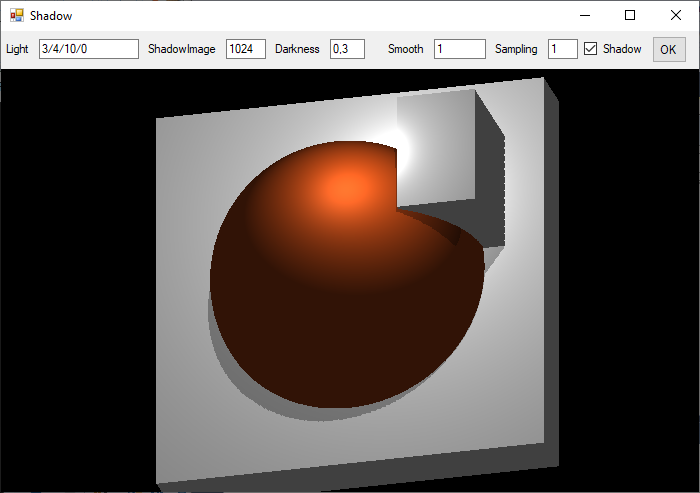700x493 pixels.
Task: Click the "ShadowImage" label text
Action: (182, 49)
